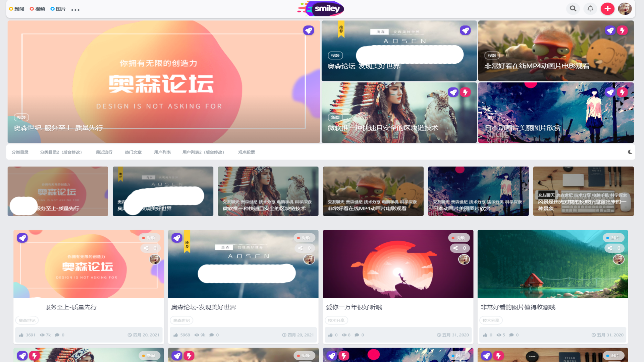Toggle dark mode moon icon
Screen dimensions: 644x362
pyautogui.click(x=630, y=152)
